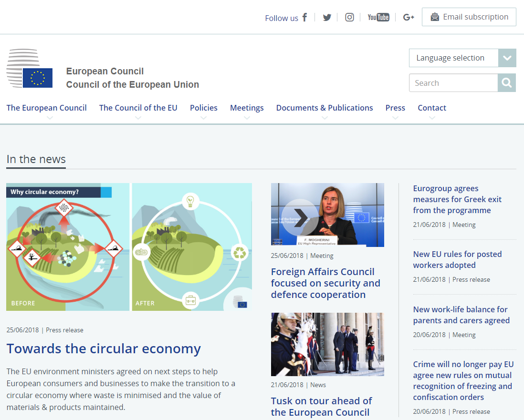The height and width of the screenshot is (420, 524).
Task: Expand chevron under Press
Action: click(x=395, y=118)
